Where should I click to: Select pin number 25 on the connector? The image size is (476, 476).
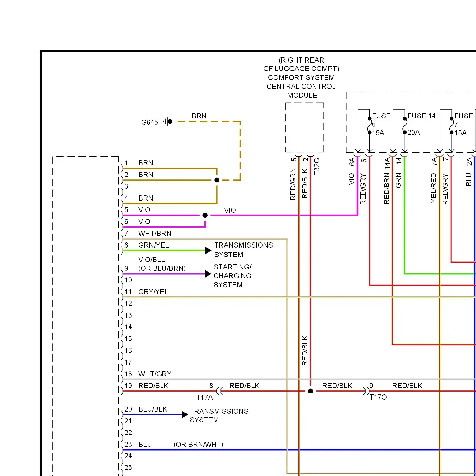128,467
